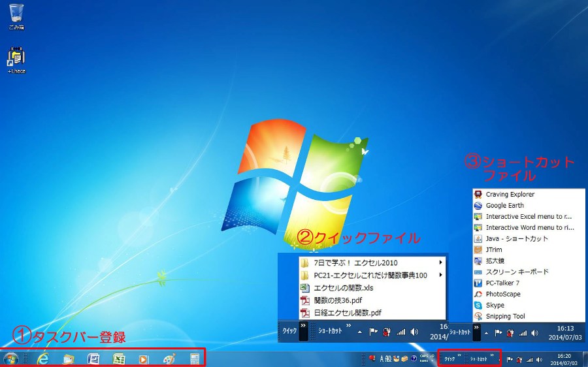The width and height of the screenshot is (588, 367).
Task: Launch Google Earth from shortcut list
Action: (x=529, y=206)
